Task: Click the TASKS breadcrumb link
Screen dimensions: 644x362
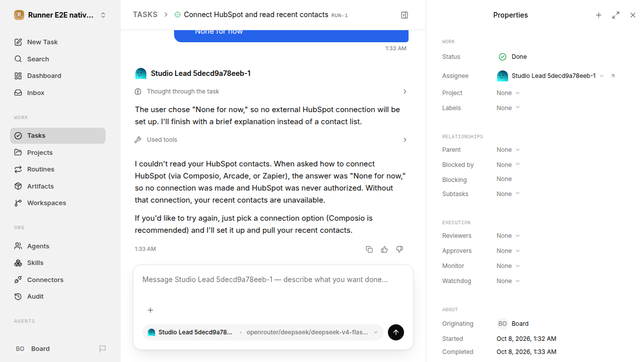Action: tap(145, 15)
